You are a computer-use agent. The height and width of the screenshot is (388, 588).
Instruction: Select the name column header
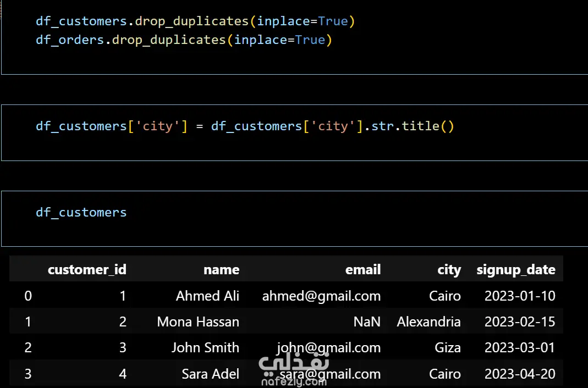pos(221,270)
